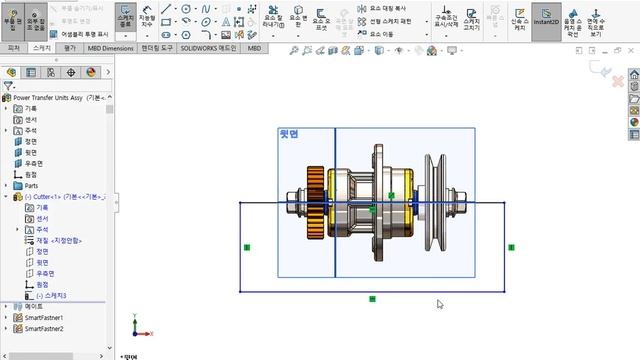Click the Trim Entities tool

tap(273, 16)
